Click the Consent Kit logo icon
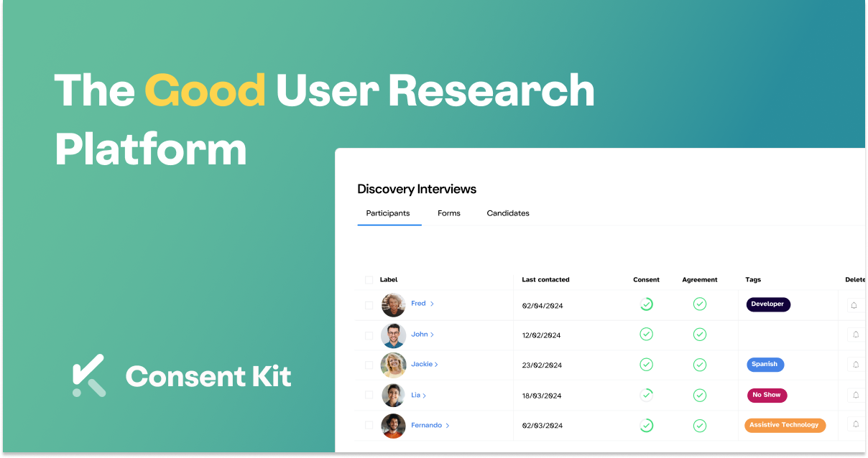Image resolution: width=868 pixels, height=458 pixels. tap(89, 375)
